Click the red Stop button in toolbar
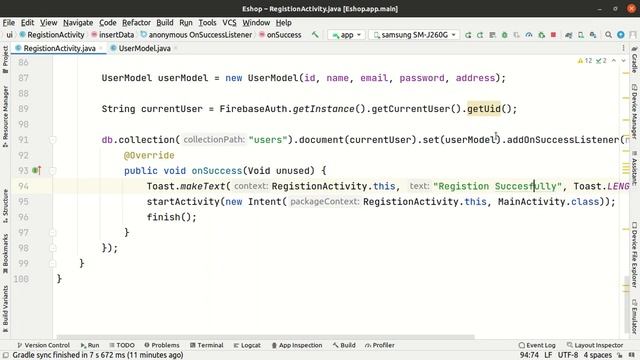Image resolution: width=640 pixels, height=360 pixels. pyautogui.click(x=553, y=35)
